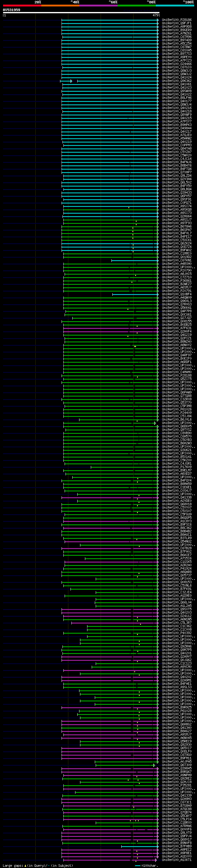Click the green ~80% identity legend bar
The height and width of the screenshot is (868, 197).
point(137,6)
